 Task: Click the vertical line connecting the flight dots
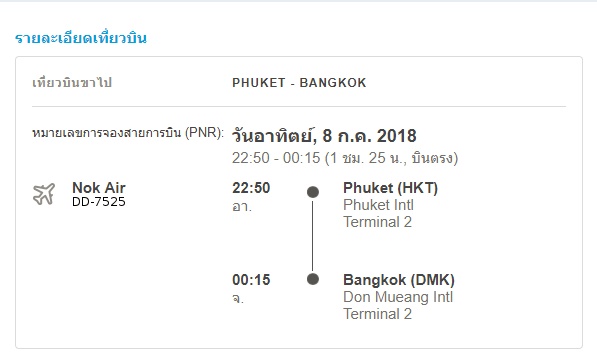[x=313, y=236]
